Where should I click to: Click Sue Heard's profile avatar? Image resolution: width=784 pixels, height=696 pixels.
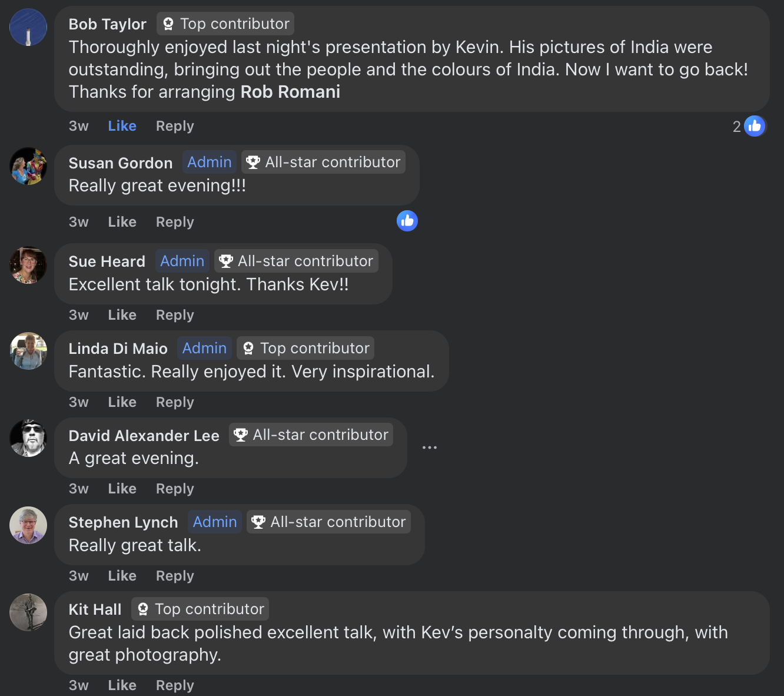(28, 265)
